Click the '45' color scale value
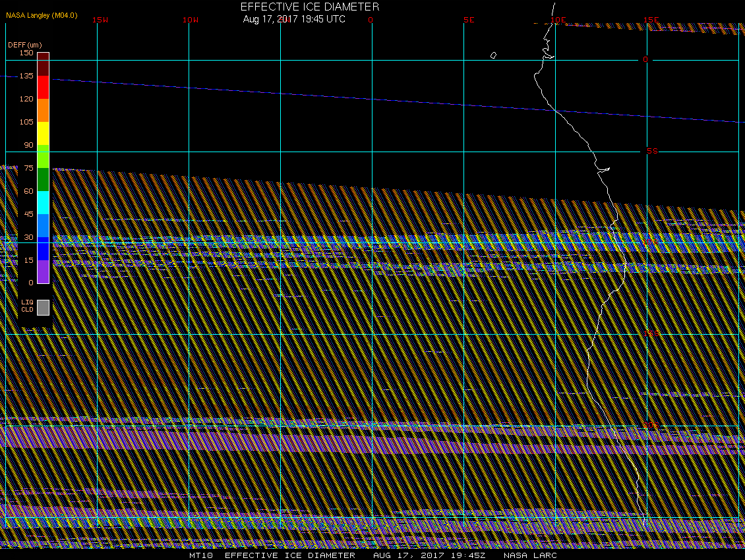 pyautogui.click(x=29, y=214)
